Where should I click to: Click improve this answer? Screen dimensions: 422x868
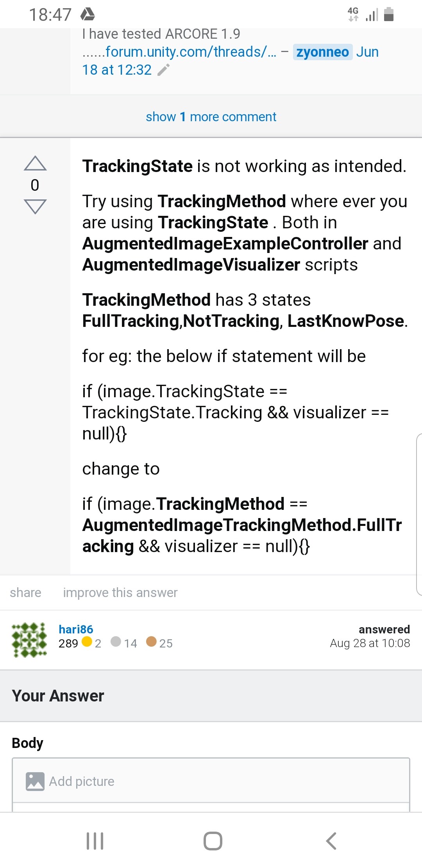tap(120, 592)
